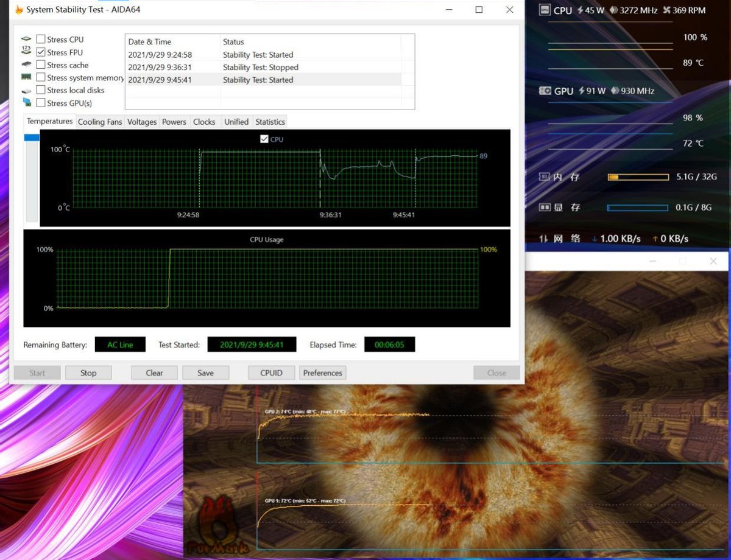
Task: Click the upload arrow next to 0 KB/s
Action: (655, 239)
